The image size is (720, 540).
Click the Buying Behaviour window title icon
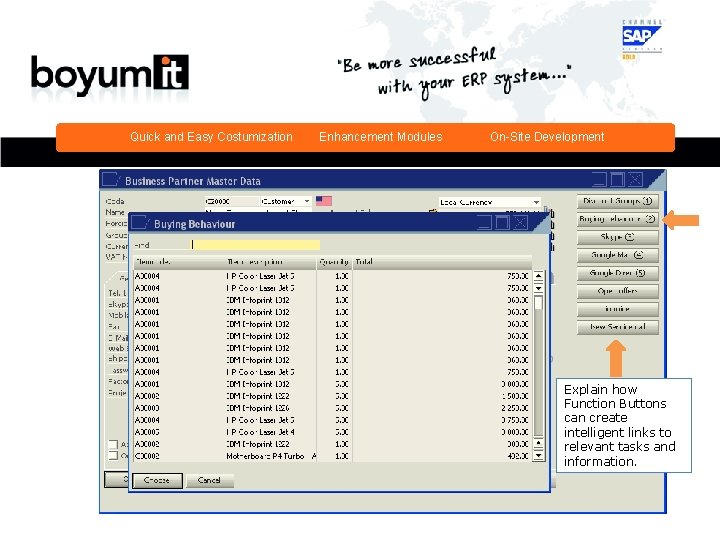pyautogui.click(x=140, y=223)
